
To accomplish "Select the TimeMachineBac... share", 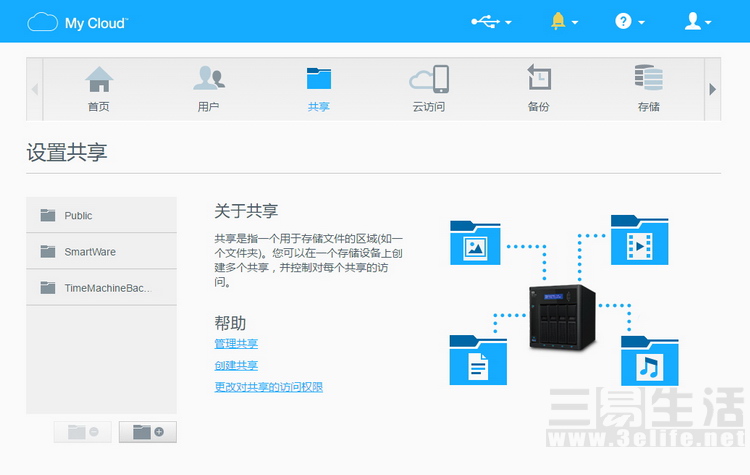I will click(101, 287).
